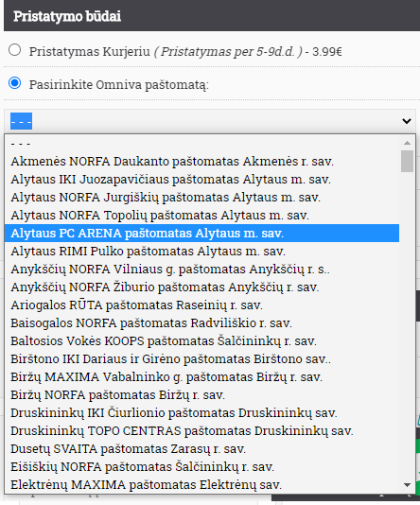Choose Biržų NORFA paštomatas option
This screenshot has width=420, height=505.
tap(201, 395)
